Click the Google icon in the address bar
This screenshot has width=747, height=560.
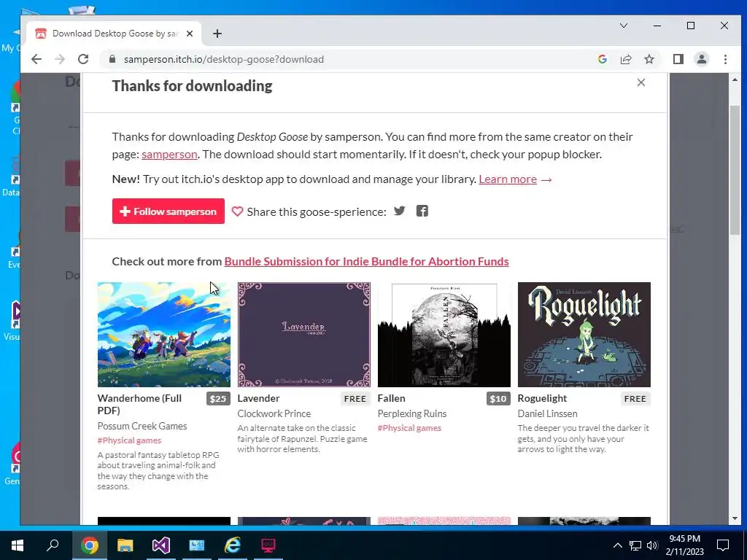602,59
